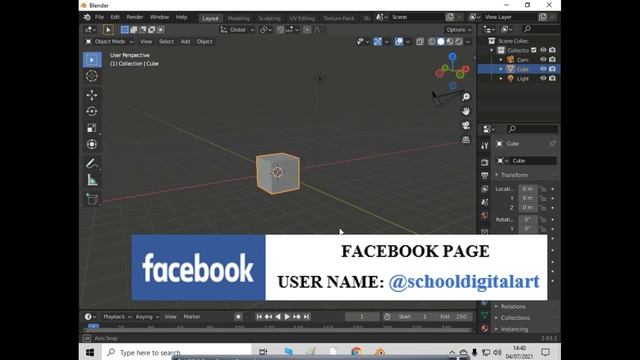Toggle auto keying record button
This screenshot has width=640, height=360.
point(238,317)
